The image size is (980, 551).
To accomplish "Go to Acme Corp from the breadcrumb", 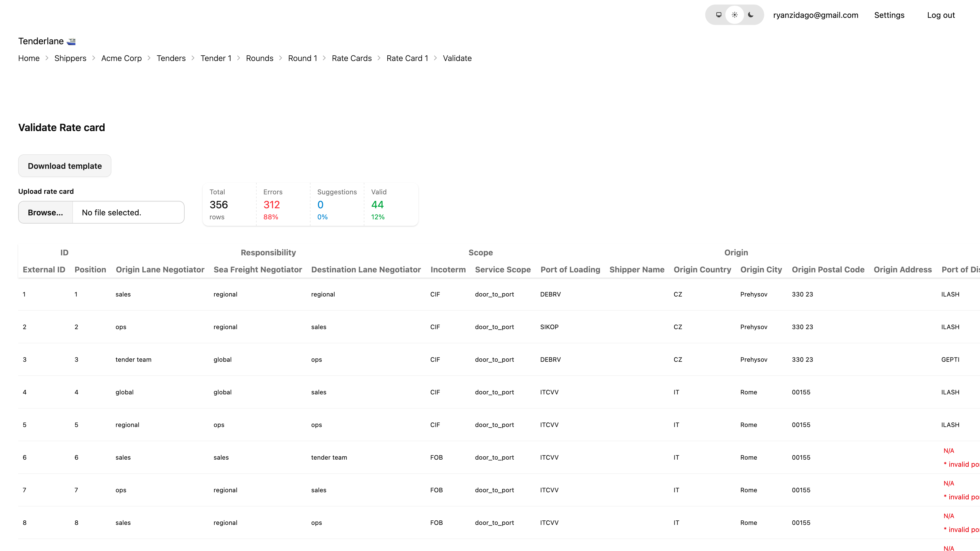I will click(x=121, y=58).
